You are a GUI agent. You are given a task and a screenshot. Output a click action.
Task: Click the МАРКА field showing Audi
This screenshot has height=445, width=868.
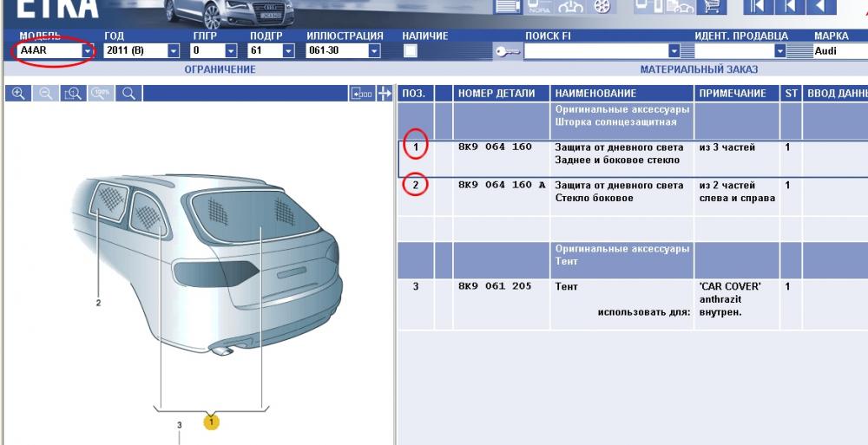tap(839, 51)
